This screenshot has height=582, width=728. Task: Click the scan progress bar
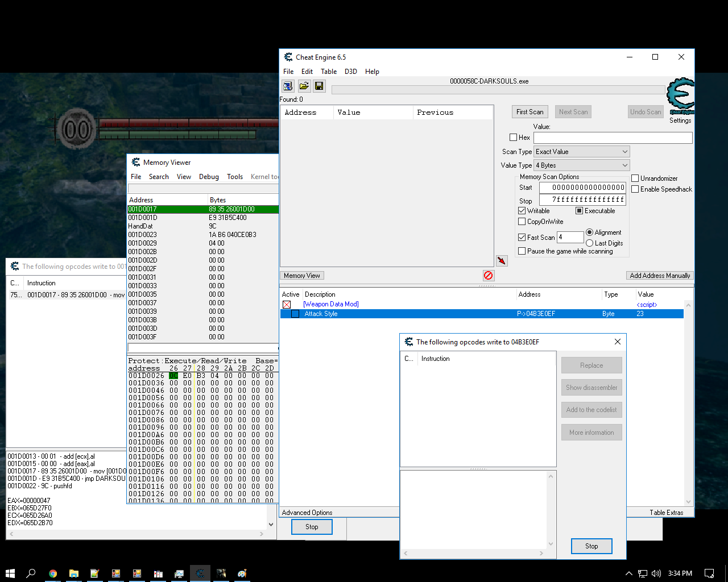(498, 90)
